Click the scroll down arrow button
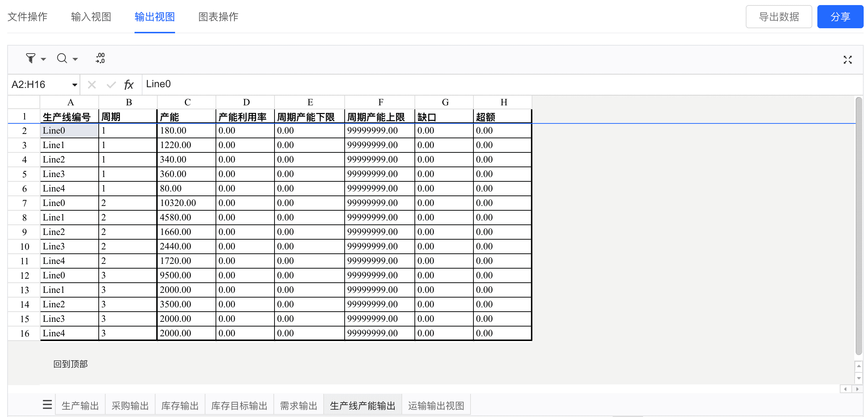The height and width of the screenshot is (417, 868). 859,378
